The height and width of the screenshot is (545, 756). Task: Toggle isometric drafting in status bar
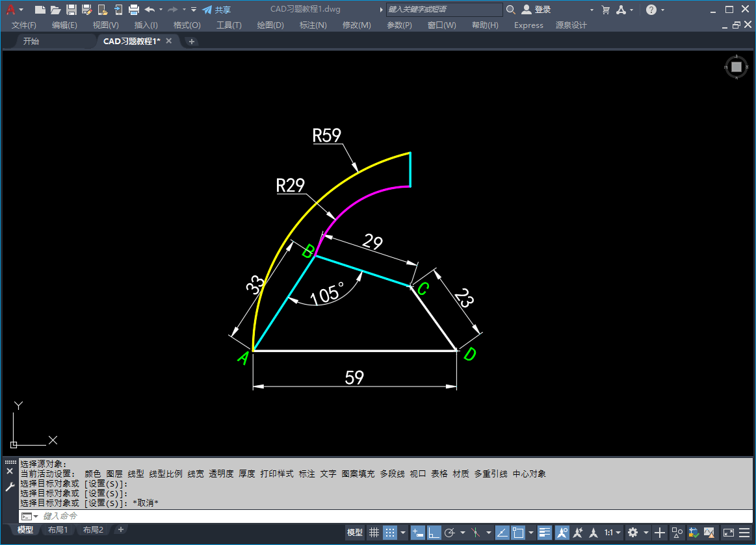pyautogui.click(x=476, y=533)
